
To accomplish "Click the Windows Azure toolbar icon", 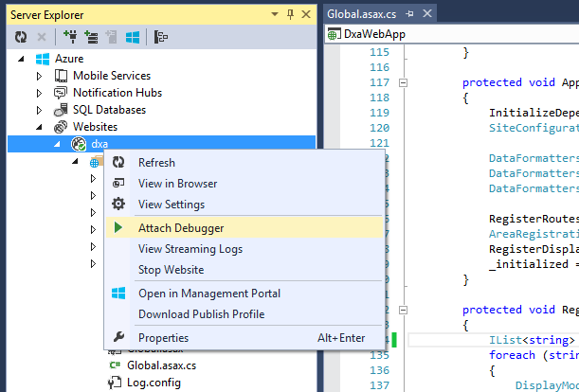I will click(x=134, y=37).
